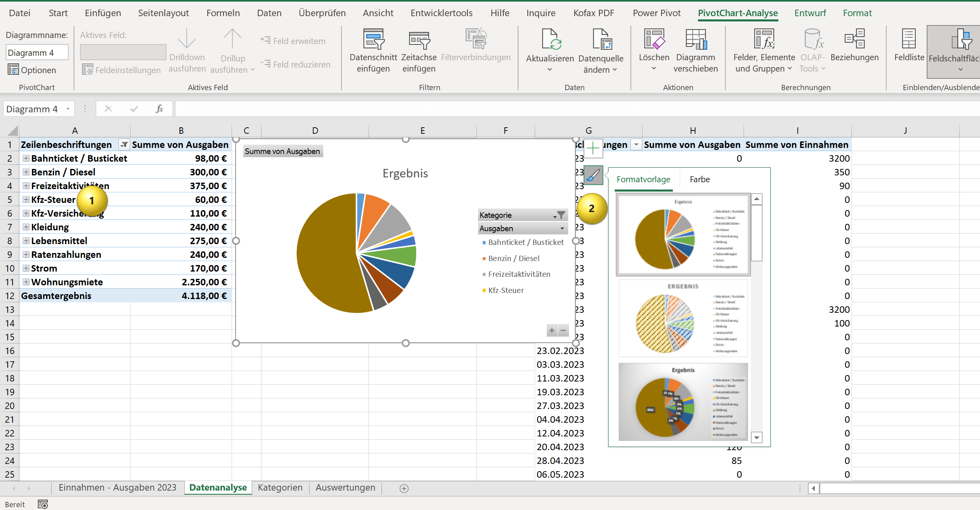Expand the Wohnungsmiete row

(x=26, y=282)
